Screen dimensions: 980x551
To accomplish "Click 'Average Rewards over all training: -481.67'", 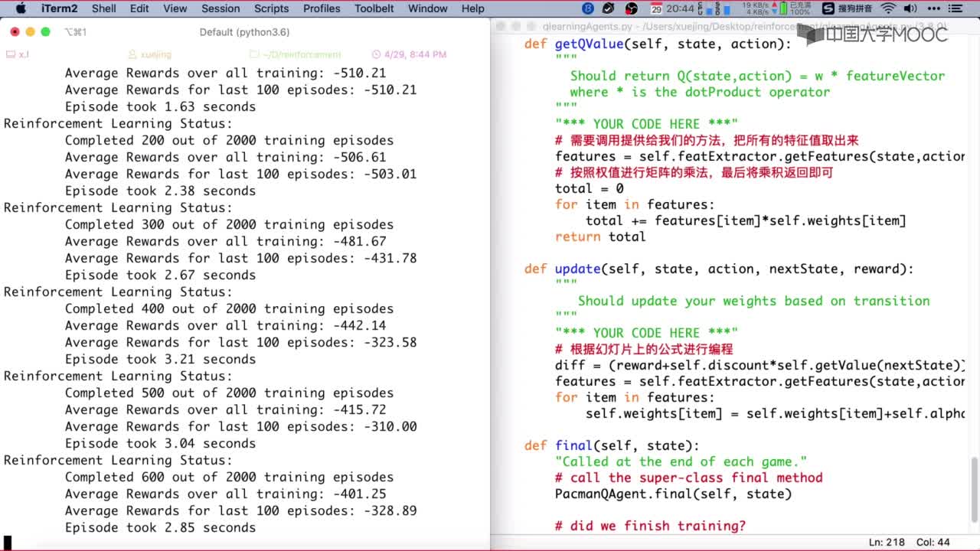I will coord(225,241).
